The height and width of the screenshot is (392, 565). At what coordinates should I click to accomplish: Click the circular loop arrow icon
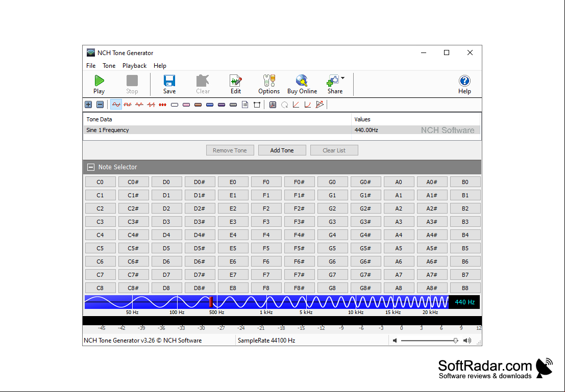tap(284, 104)
